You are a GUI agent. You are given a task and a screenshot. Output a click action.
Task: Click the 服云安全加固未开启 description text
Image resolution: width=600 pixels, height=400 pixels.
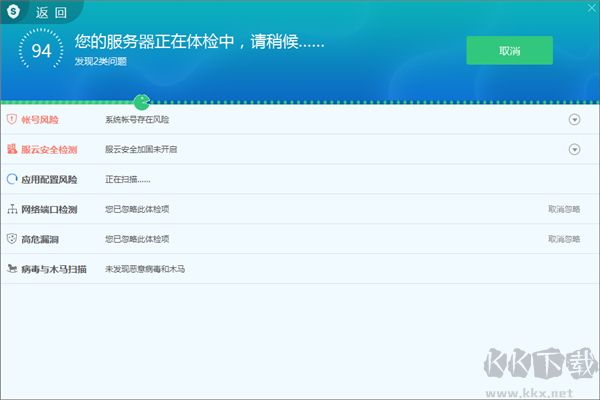(x=141, y=149)
